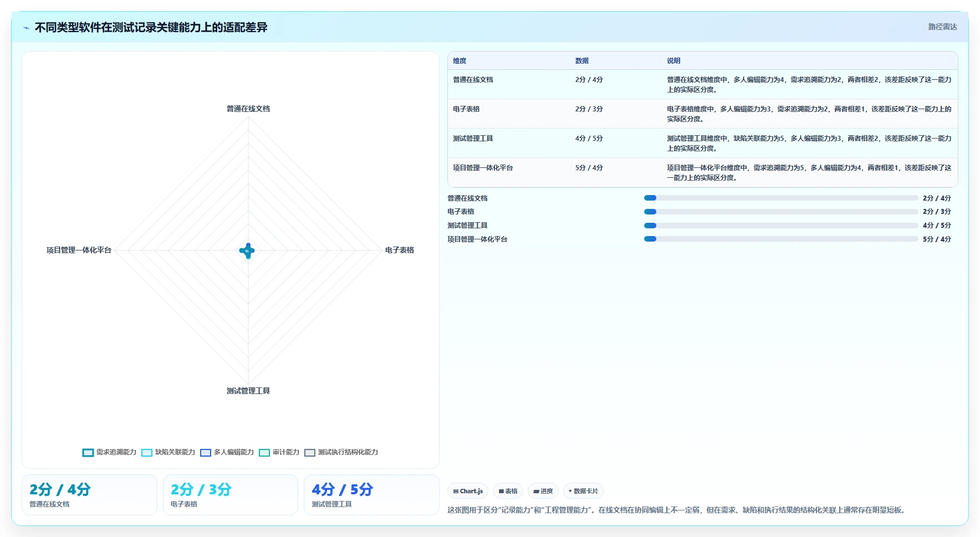Click the Chart.js tag
Screen dimensions: 980x537
coord(468,491)
